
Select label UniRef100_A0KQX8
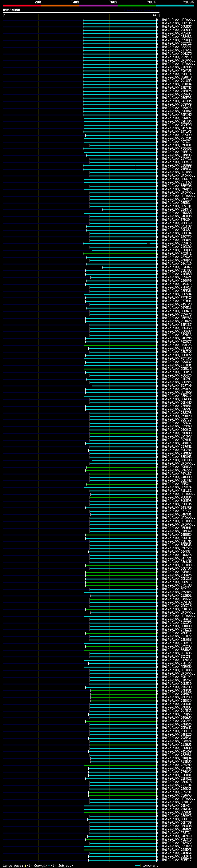coord(176,260)
